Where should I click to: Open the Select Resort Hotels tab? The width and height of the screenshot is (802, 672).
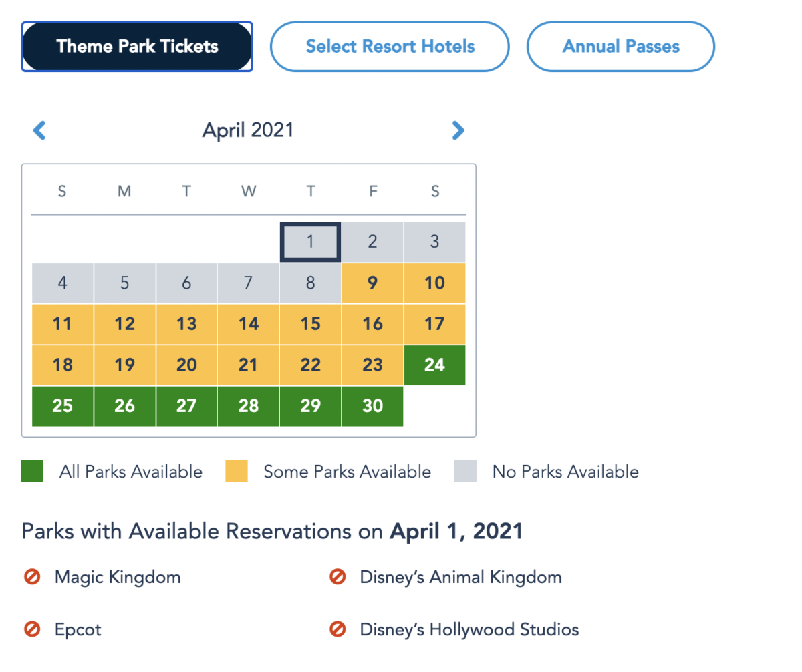[x=390, y=47]
